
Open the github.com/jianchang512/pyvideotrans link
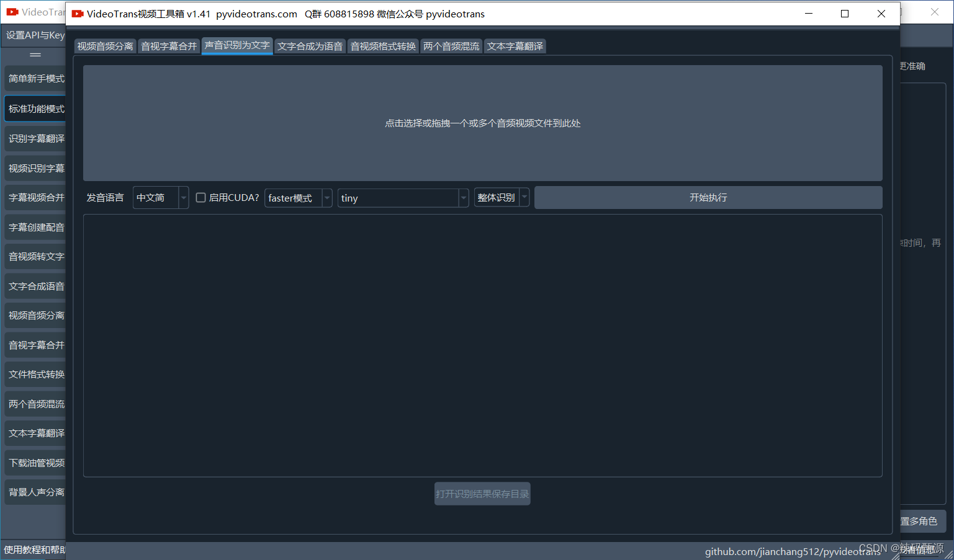(793, 552)
